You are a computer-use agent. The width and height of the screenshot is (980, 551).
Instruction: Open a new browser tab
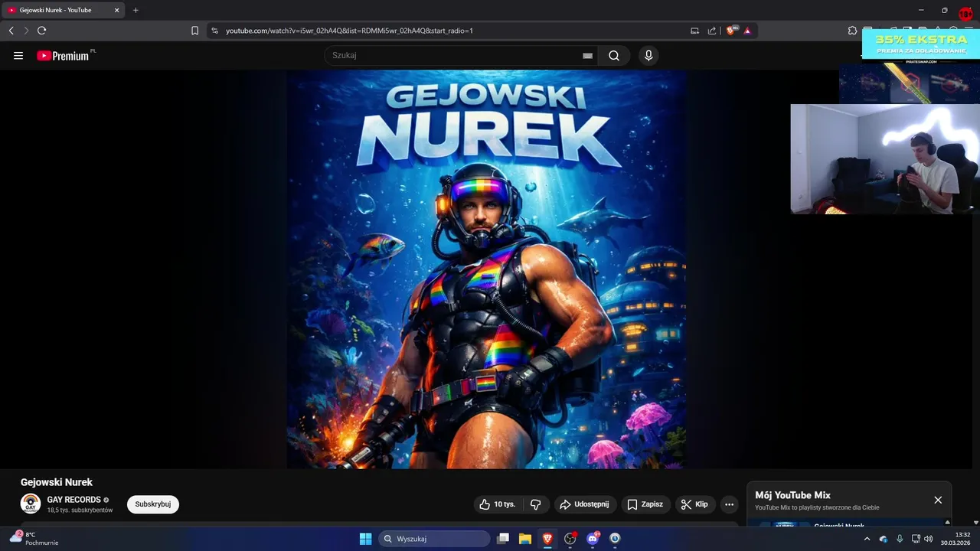pos(136,10)
